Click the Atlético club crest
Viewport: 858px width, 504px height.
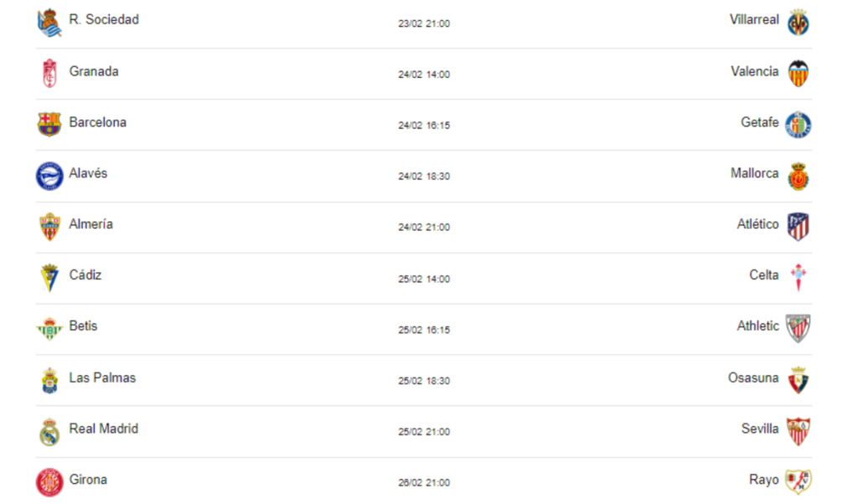point(799,227)
